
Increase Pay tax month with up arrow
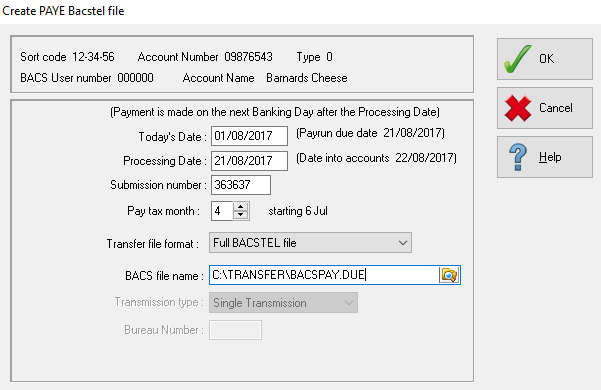tap(240, 207)
